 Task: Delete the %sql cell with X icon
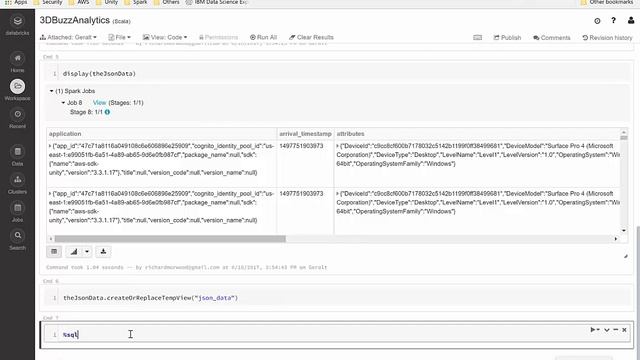(624, 330)
